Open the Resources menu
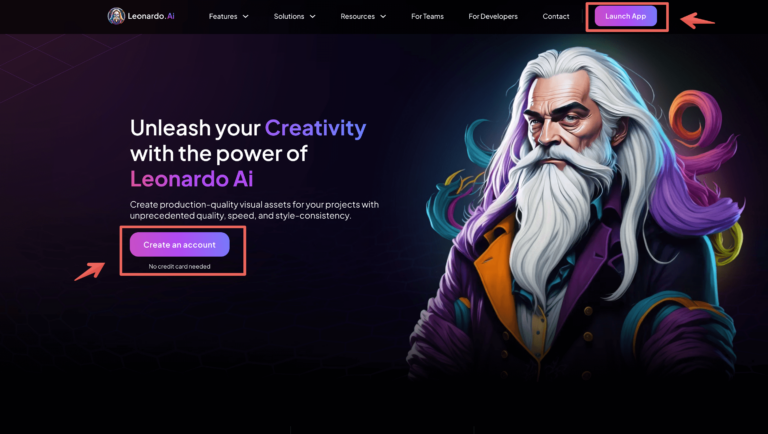 tap(358, 16)
